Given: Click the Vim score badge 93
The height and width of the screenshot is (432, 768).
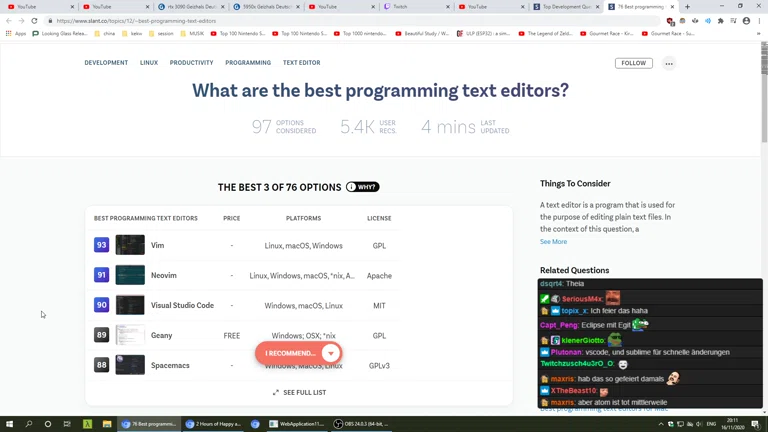Looking at the screenshot, I should 101,245.
